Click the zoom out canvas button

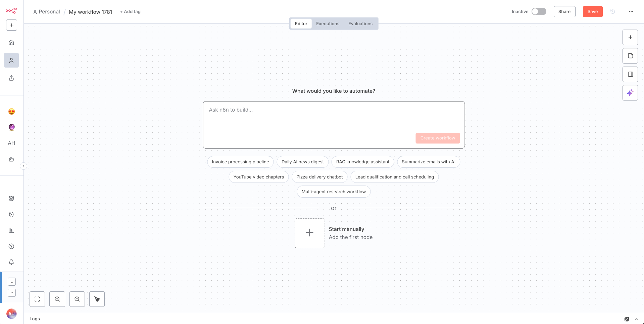click(x=77, y=299)
